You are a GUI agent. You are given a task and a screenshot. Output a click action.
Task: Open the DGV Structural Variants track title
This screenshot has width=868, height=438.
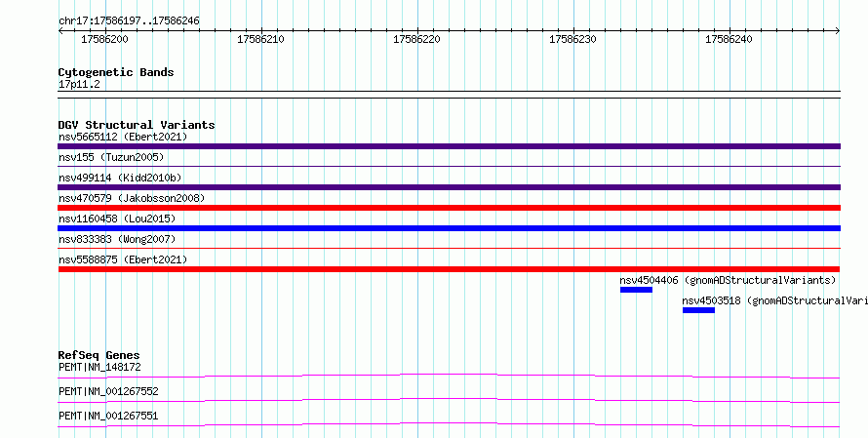pyautogui.click(x=137, y=125)
